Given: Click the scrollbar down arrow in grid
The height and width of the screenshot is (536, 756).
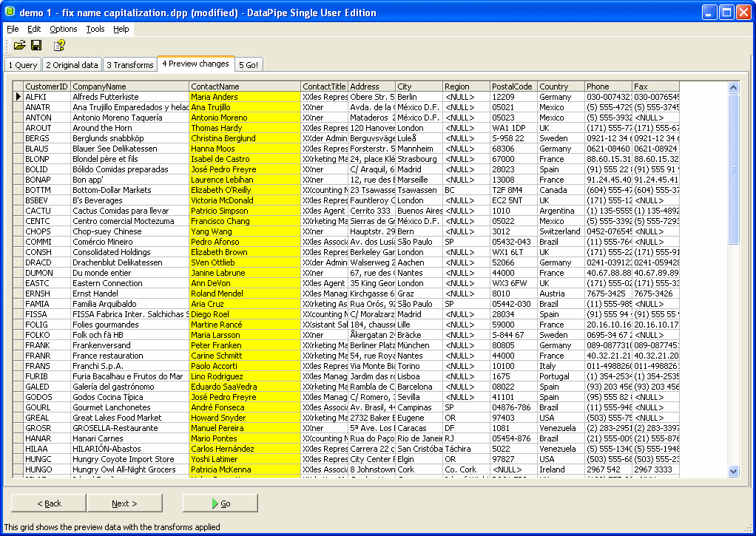Looking at the screenshot, I should 733,471.
